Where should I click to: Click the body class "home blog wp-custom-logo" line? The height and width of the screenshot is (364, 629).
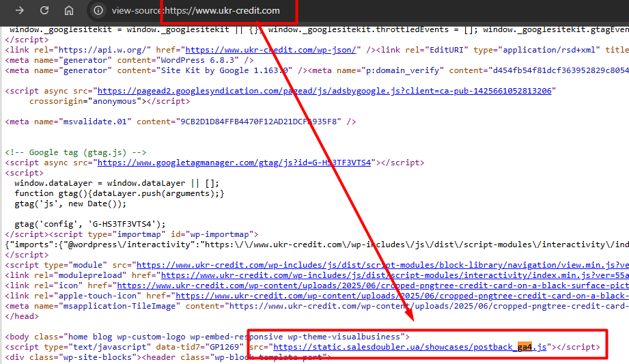(x=208, y=337)
